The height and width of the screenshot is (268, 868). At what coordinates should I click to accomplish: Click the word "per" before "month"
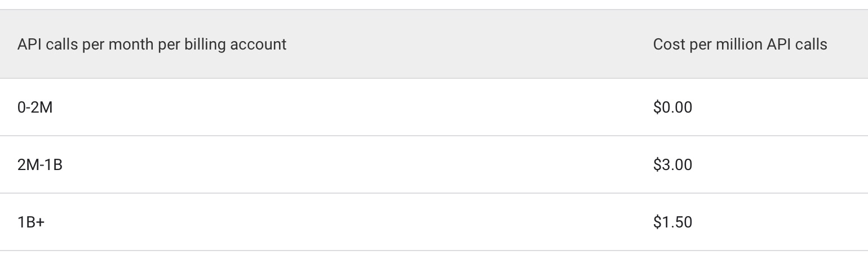click(94, 44)
